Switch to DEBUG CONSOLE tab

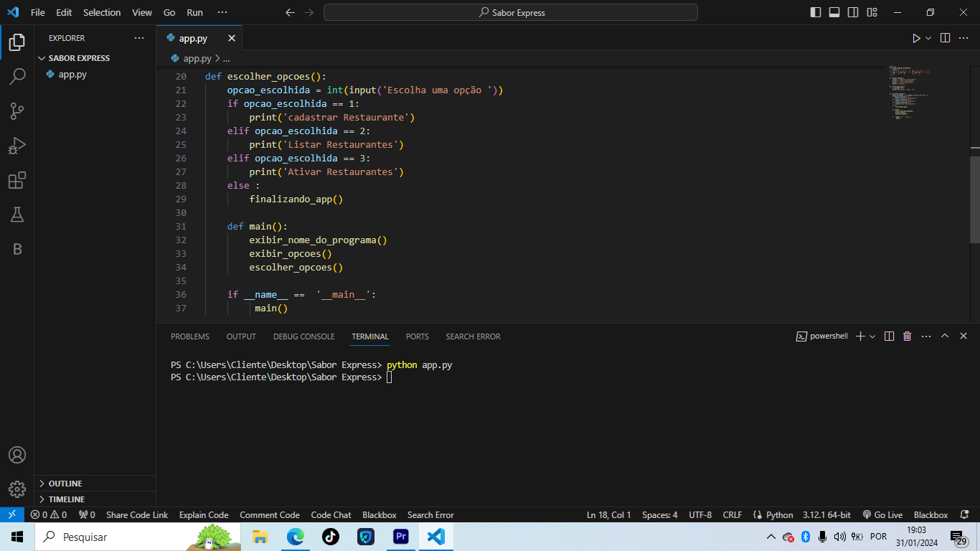303,336
